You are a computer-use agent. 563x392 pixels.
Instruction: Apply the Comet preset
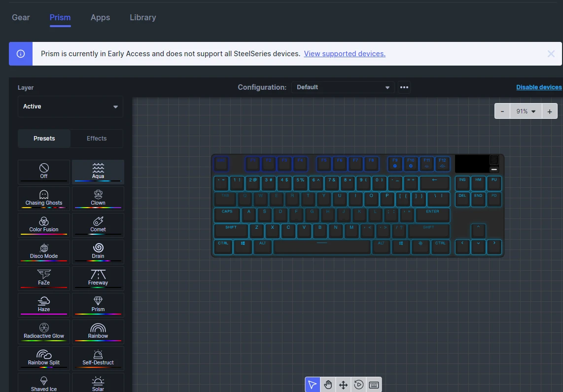point(98,225)
